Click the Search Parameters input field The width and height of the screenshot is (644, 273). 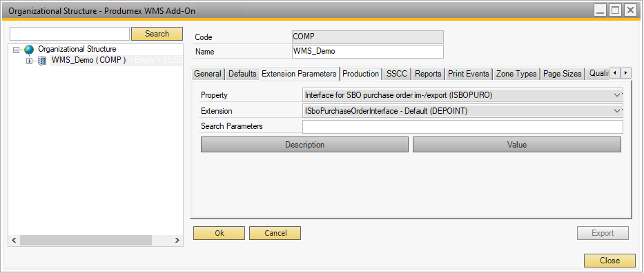point(463,127)
